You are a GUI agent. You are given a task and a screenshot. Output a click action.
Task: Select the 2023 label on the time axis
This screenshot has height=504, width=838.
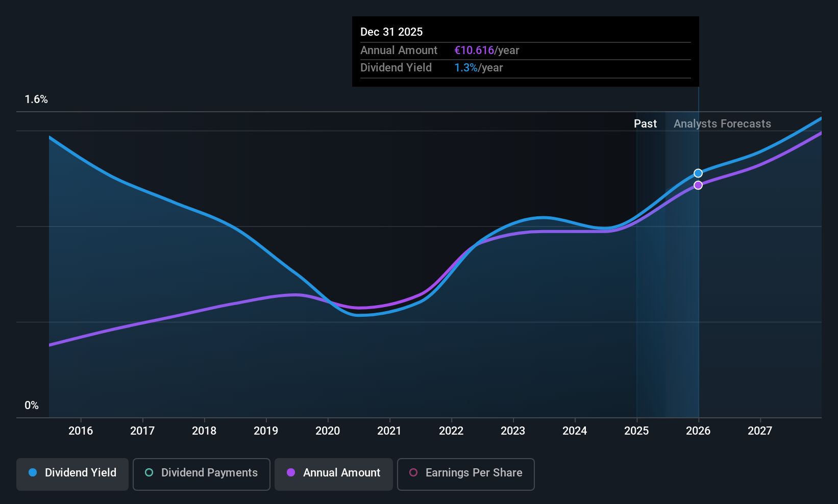pyautogui.click(x=513, y=431)
